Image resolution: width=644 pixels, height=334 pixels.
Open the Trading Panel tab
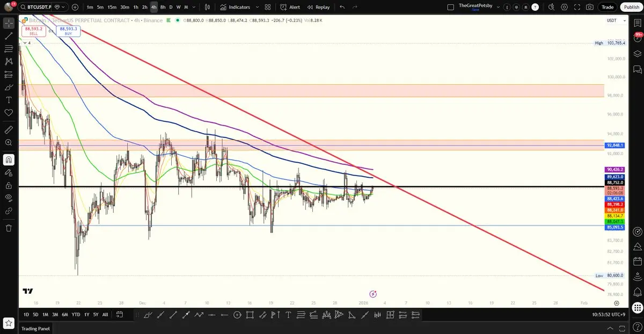click(35, 329)
